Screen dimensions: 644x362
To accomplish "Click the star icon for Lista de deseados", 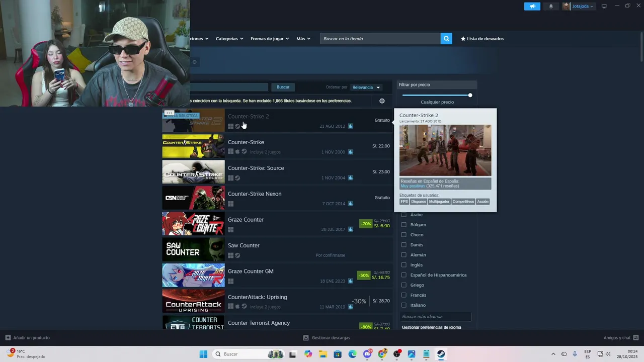I will pos(463,39).
